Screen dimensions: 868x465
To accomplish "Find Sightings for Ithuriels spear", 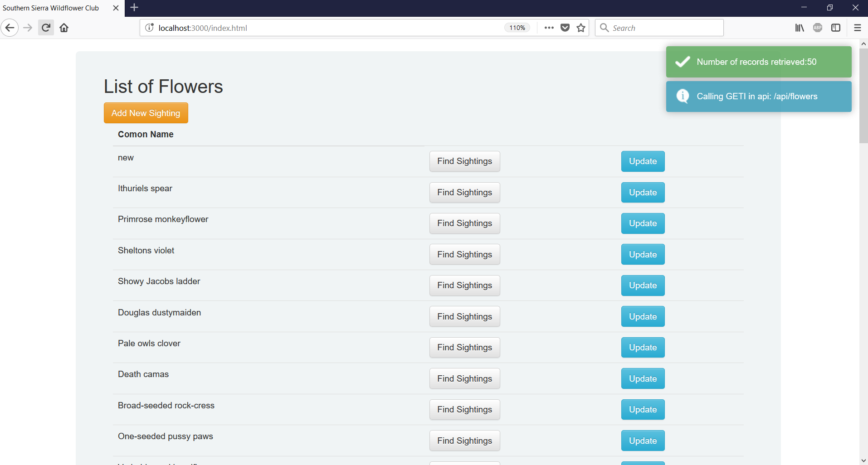I will click(465, 193).
